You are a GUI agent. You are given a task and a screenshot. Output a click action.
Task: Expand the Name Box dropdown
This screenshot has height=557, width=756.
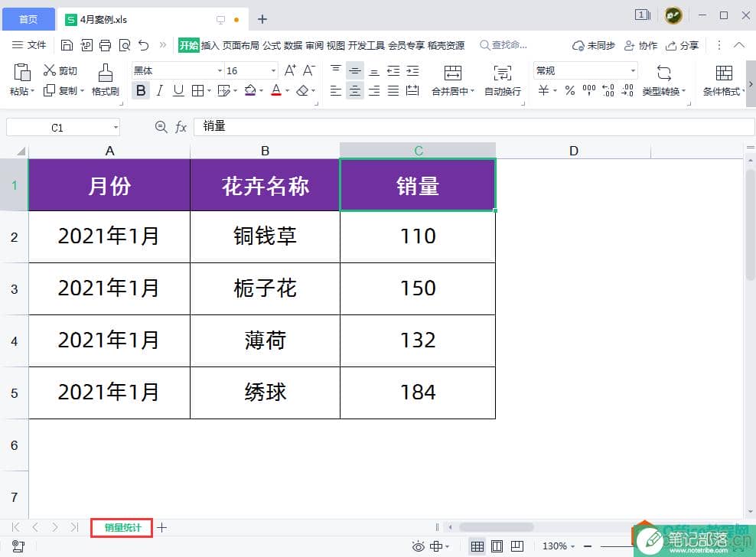116,127
